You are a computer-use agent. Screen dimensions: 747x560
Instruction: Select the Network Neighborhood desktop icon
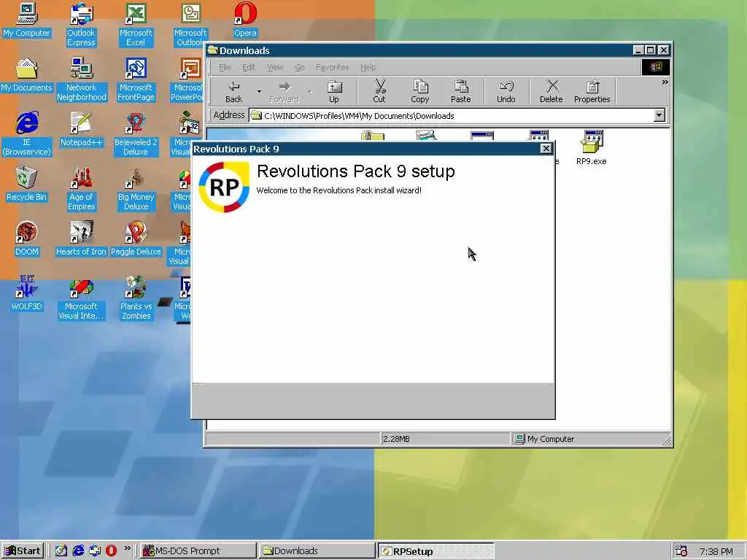[82, 79]
